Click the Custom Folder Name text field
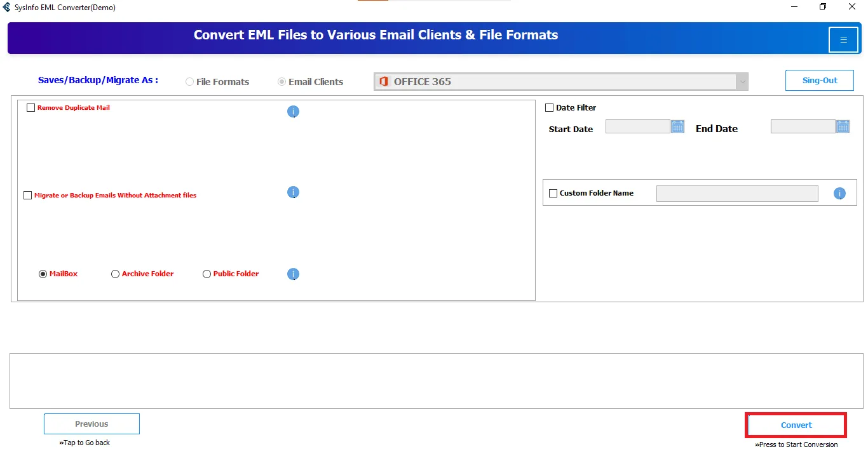This screenshot has height=461, width=868. point(736,194)
